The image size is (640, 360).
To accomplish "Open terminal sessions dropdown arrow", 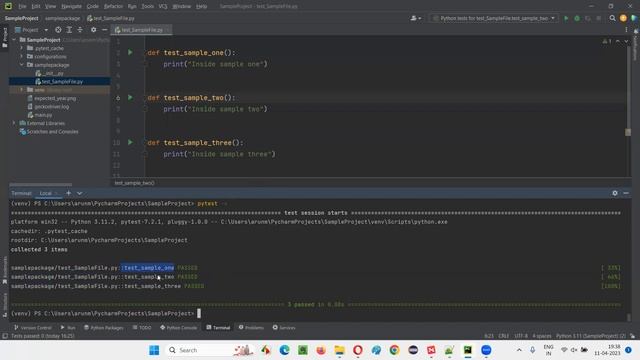I will click(x=80, y=193).
